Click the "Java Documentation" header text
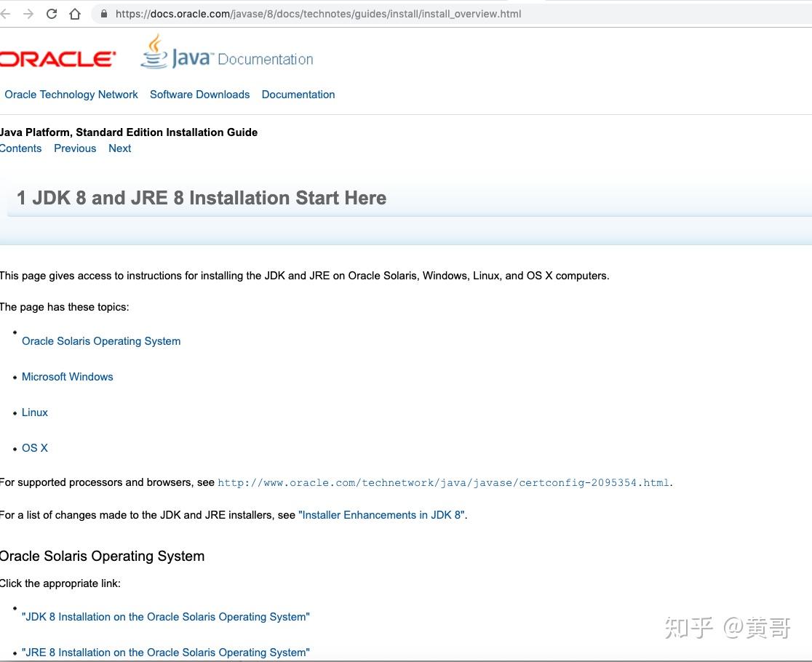The width and height of the screenshot is (812, 662). point(242,58)
